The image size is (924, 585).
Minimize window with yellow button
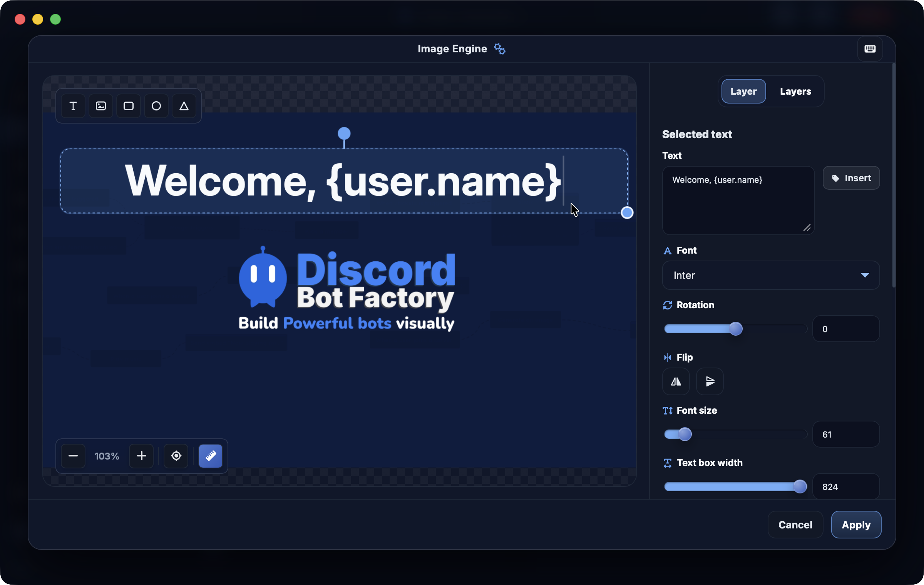click(38, 19)
